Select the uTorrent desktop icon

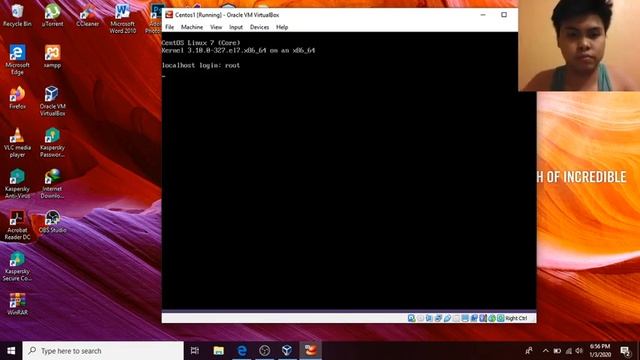52,16
